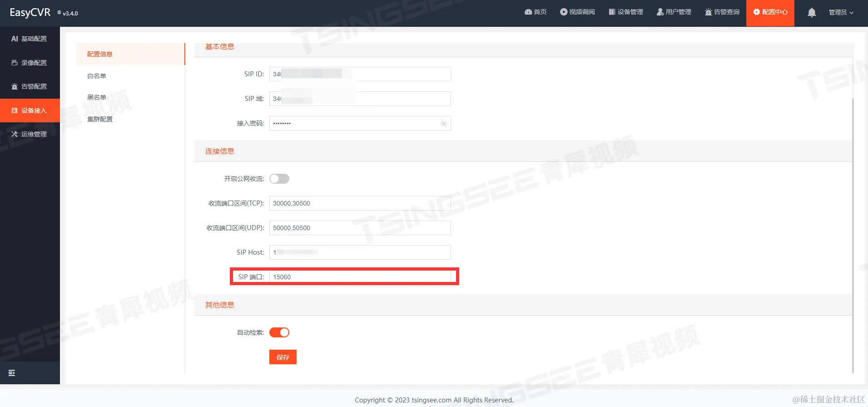Click the EasyCVR logo
868x407 pixels.
tap(30, 13)
